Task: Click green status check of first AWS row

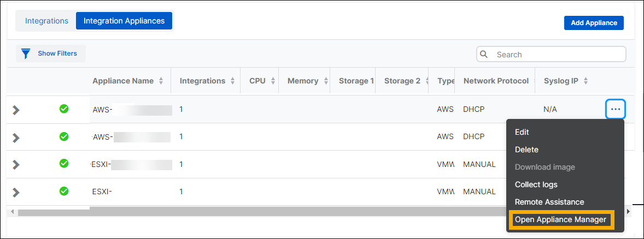Action: click(x=64, y=109)
